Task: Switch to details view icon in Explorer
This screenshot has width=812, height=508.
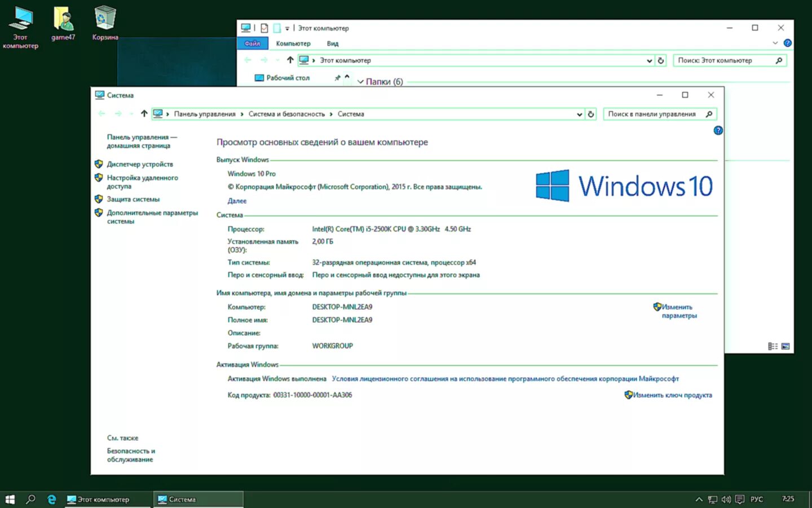Action: (773, 346)
